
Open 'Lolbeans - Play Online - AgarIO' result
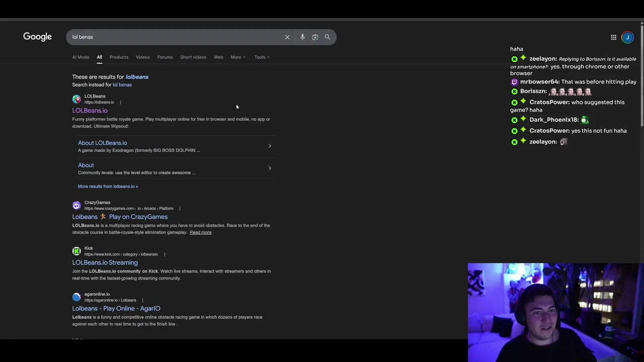[116, 309]
